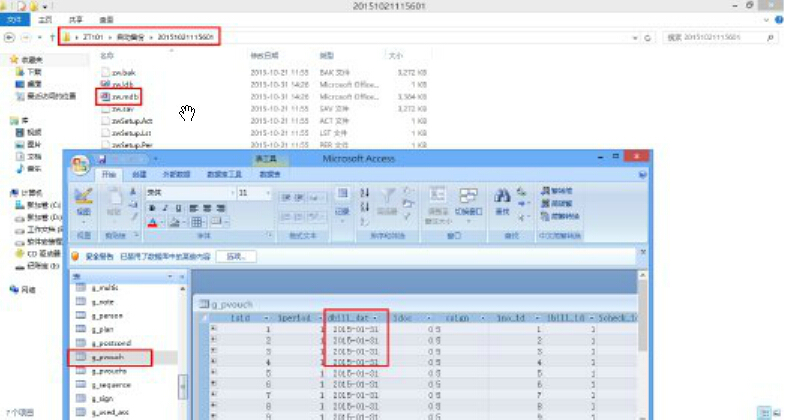Click the Format Painter brush icon
Viewport: 786px width, 420px height.
[x=134, y=217]
